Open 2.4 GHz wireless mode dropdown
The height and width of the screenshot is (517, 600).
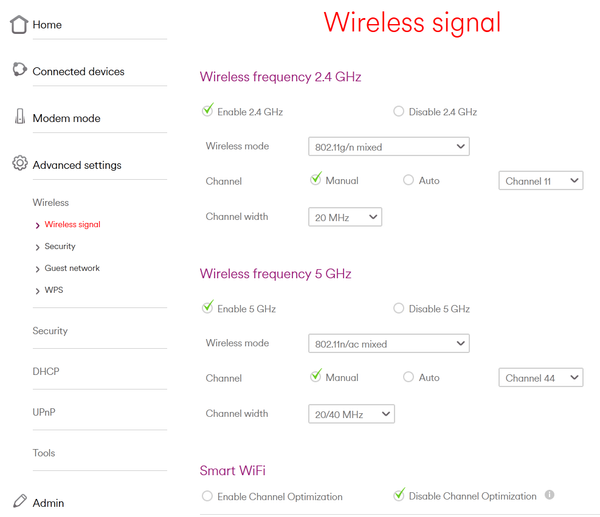[389, 147]
